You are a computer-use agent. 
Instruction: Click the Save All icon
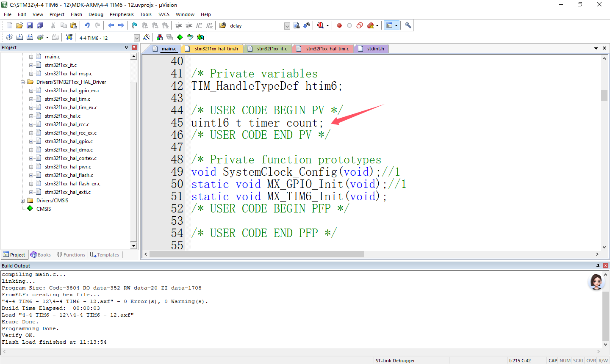[x=40, y=25]
